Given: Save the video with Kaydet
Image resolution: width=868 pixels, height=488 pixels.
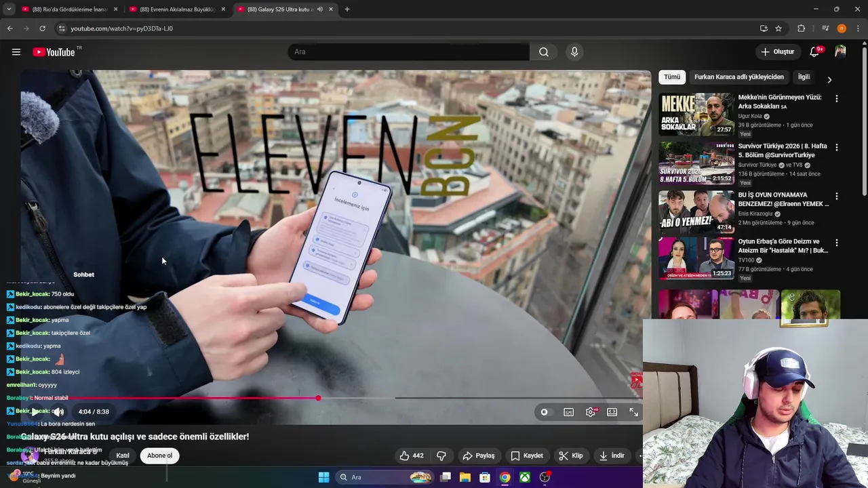Looking at the screenshot, I should tap(527, 456).
